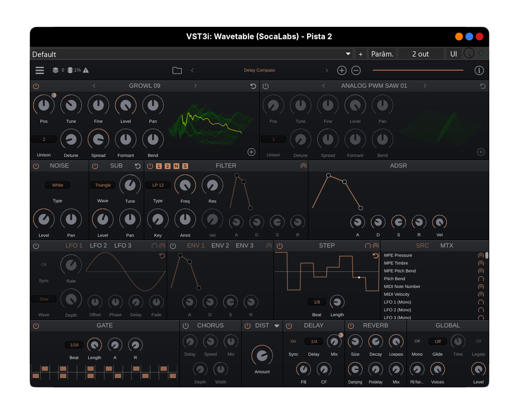Reset GROWL 09 with the circular undo arrow
Screen dimensions: 519x420
pyautogui.click(x=253, y=86)
